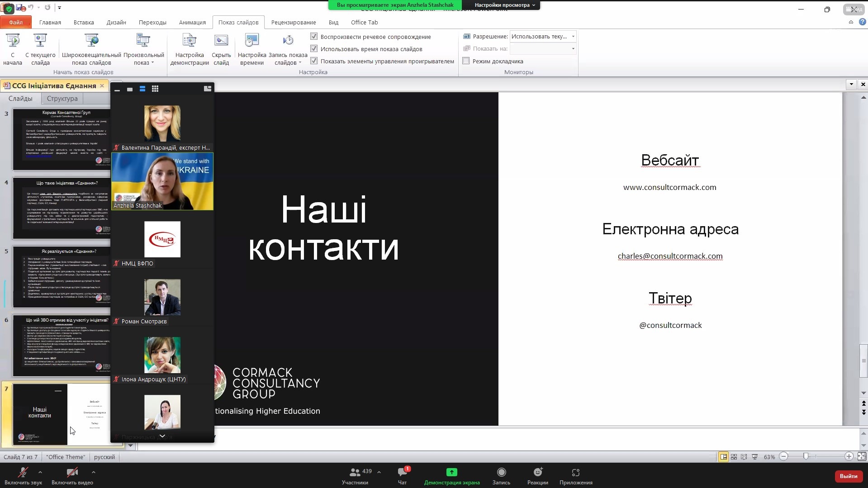Open Настройки просмотра view options dropdown
The width and height of the screenshot is (868, 488).
pos(504,5)
